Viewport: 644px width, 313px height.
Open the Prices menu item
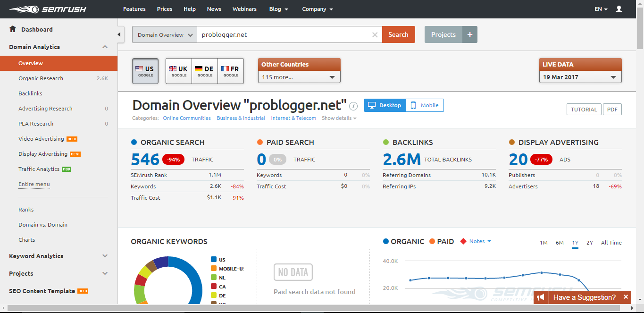click(x=165, y=9)
